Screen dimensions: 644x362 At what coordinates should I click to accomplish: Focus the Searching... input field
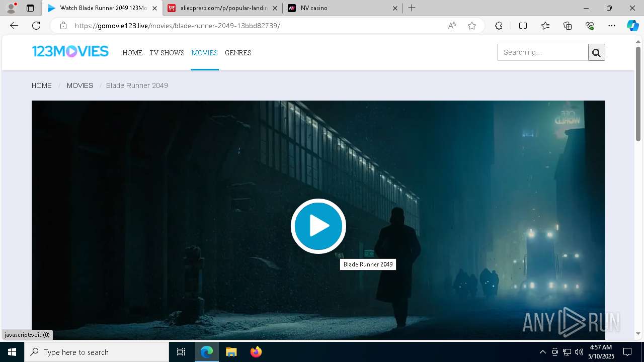click(542, 52)
